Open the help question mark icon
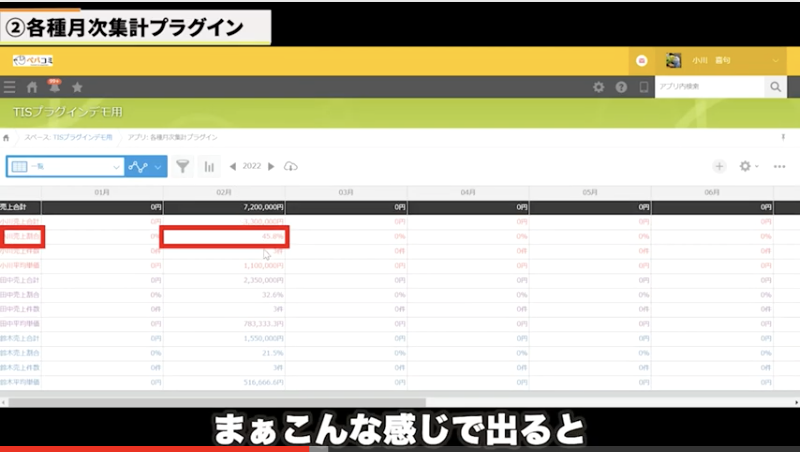Image resolution: width=800 pixels, height=454 pixels. click(621, 88)
